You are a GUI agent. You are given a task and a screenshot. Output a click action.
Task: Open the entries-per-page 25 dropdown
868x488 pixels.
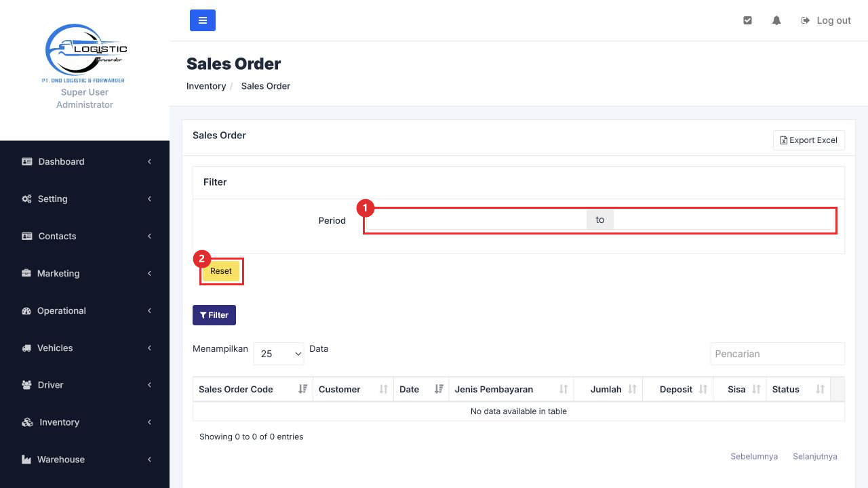[x=279, y=354]
